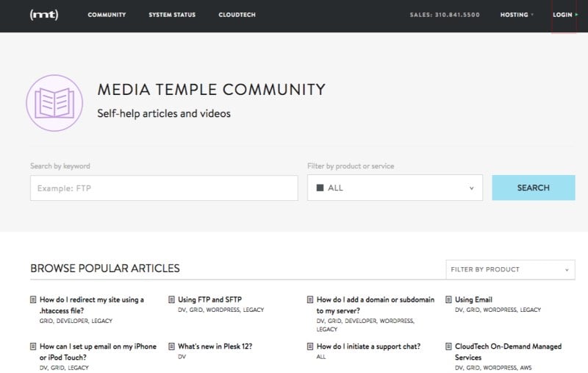Click the purple open book community icon
This screenshot has height=373, width=588.
[x=54, y=103]
